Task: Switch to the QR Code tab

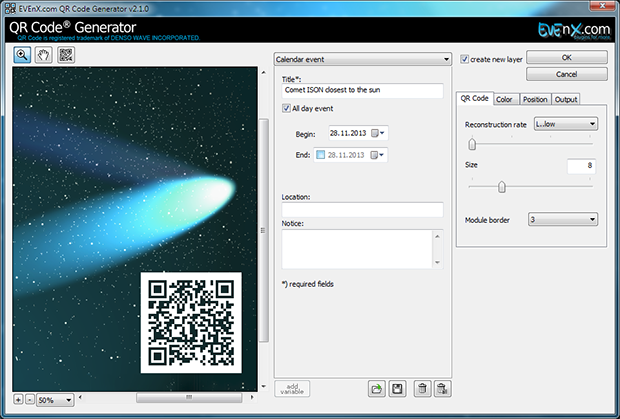Action: click(474, 98)
